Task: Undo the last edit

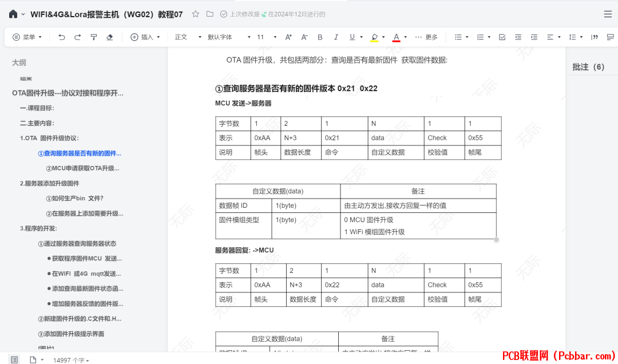Action: point(61,37)
